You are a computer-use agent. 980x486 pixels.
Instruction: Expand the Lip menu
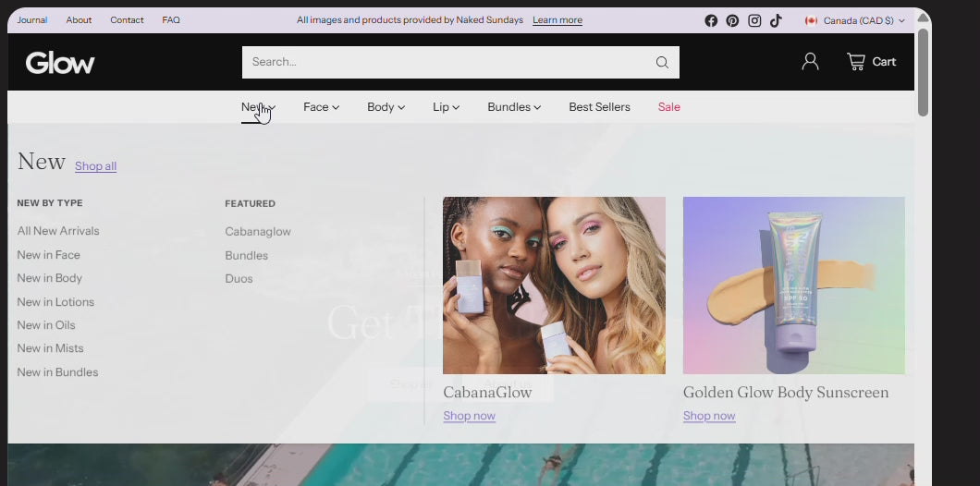coord(446,107)
